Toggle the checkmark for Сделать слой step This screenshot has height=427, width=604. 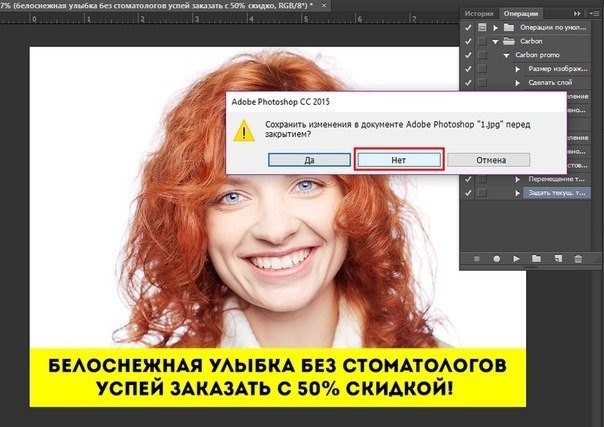coord(468,82)
